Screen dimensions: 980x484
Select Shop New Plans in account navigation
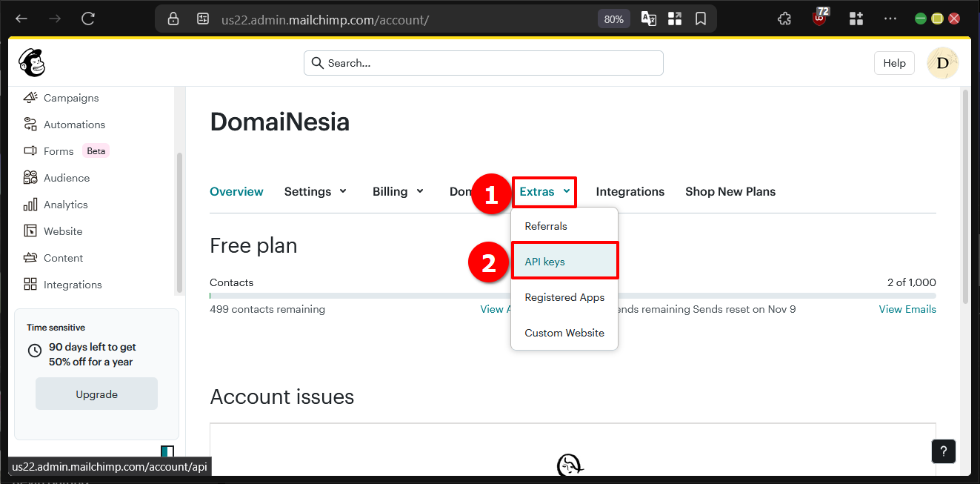click(x=730, y=191)
